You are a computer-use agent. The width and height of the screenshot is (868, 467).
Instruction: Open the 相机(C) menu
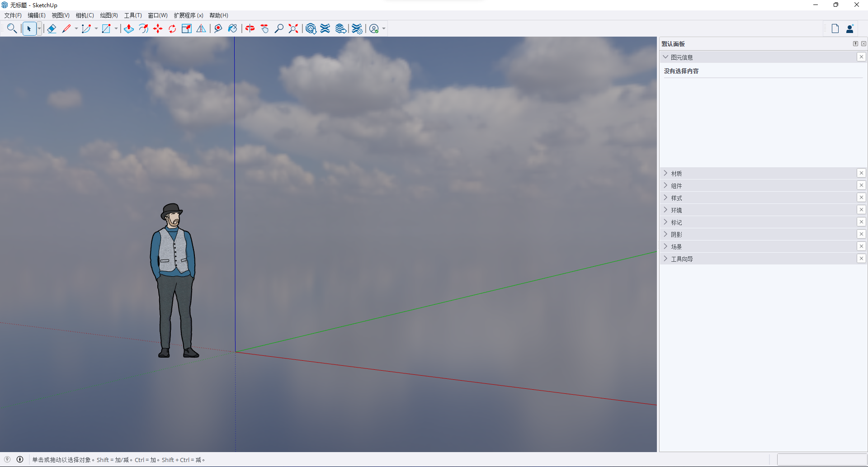(85, 15)
